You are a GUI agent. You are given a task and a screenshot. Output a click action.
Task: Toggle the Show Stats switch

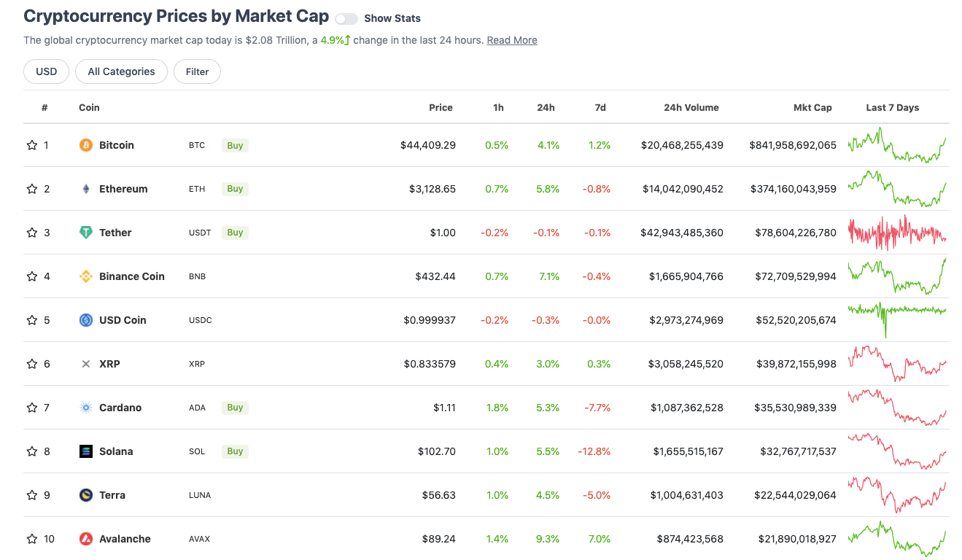pyautogui.click(x=346, y=18)
